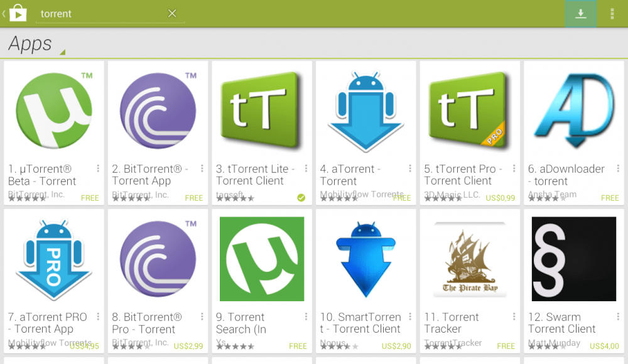Open the µTorrent Beta app icon
628x364 pixels.
(x=53, y=110)
